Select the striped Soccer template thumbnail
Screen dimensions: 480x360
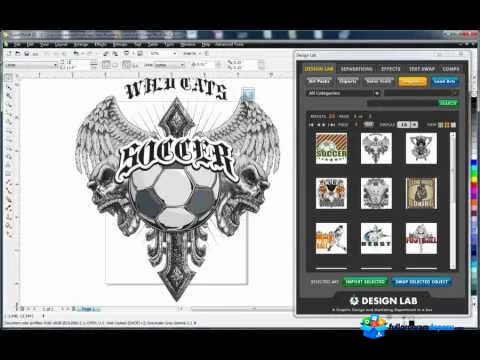pyautogui.click(x=331, y=148)
